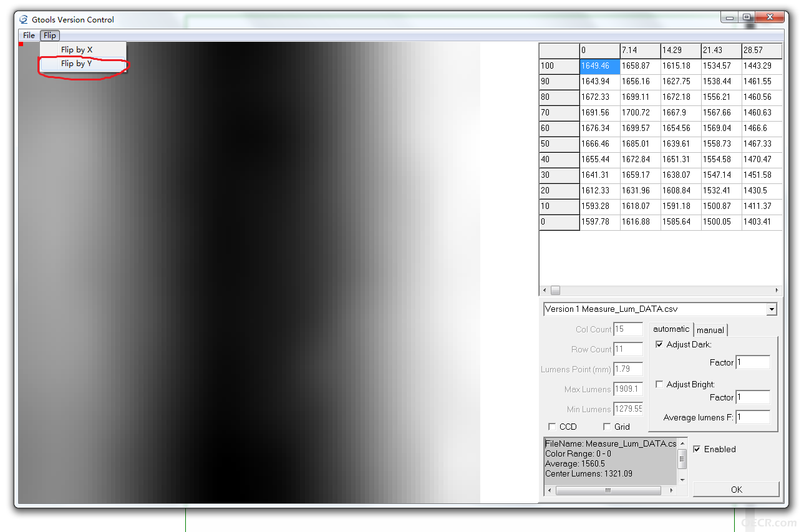
Task: Uncheck the Enabled checkbox
Action: pos(697,449)
